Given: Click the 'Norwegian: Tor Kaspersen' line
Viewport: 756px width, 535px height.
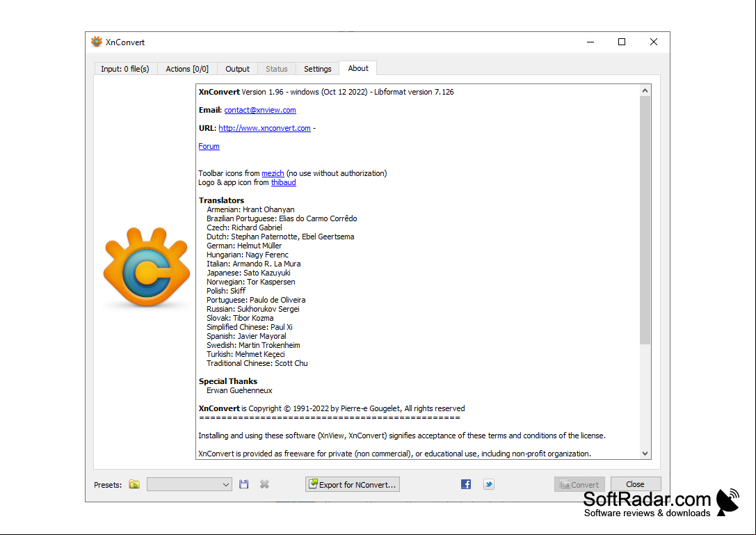Looking at the screenshot, I should pyautogui.click(x=250, y=282).
